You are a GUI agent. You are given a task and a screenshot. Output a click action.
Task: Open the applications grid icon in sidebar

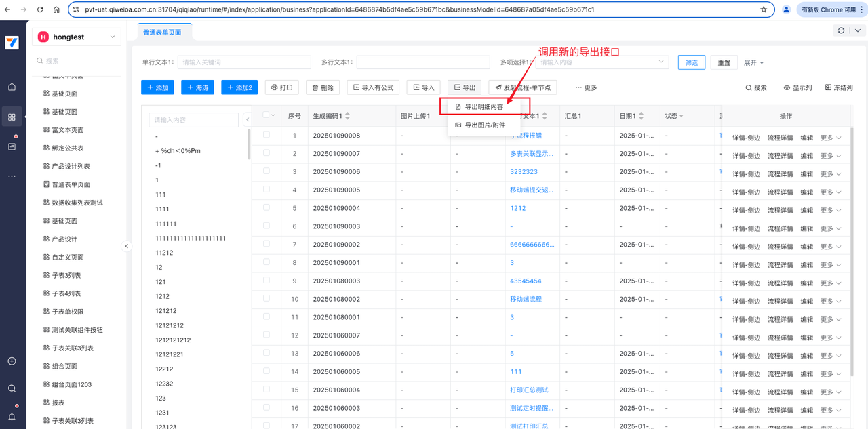click(12, 117)
